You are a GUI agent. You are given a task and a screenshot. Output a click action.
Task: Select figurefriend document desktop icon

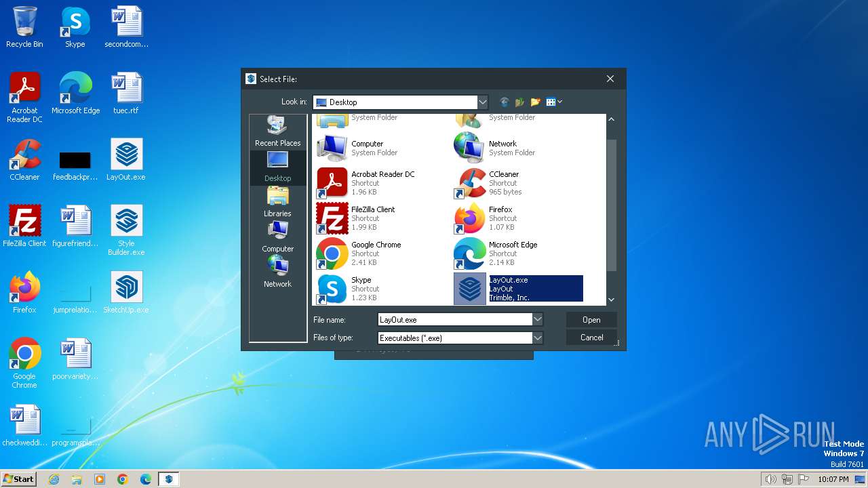tap(75, 226)
